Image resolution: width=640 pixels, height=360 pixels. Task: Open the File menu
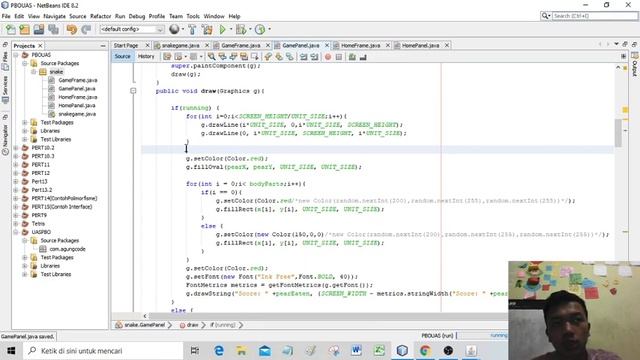pyautogui.click(x=6, y=16)
